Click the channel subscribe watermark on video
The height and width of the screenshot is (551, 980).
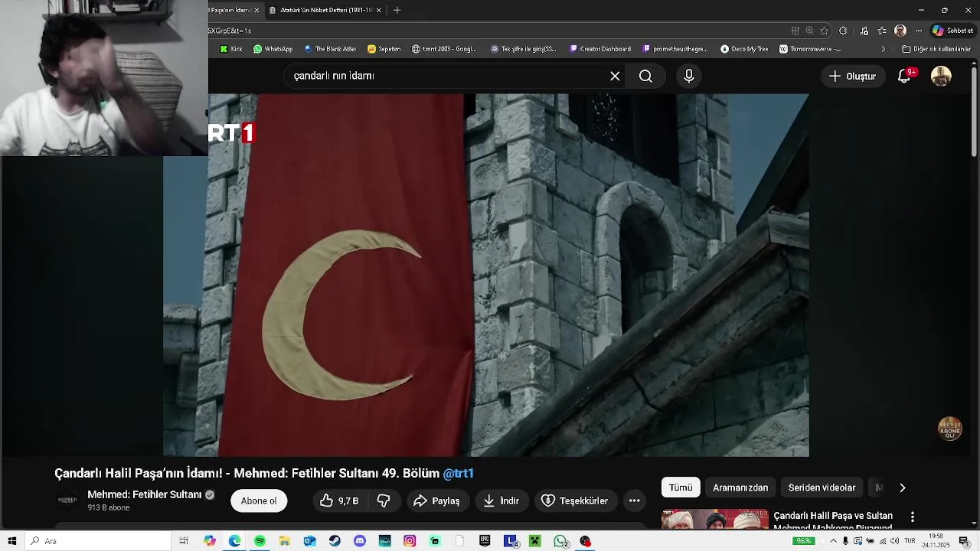949,429
